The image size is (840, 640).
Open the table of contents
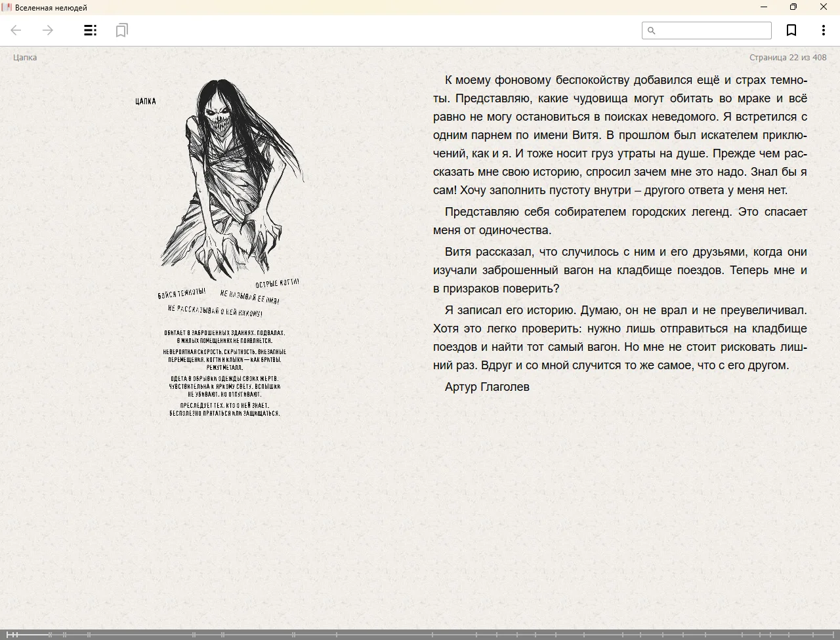coord(91,30)
